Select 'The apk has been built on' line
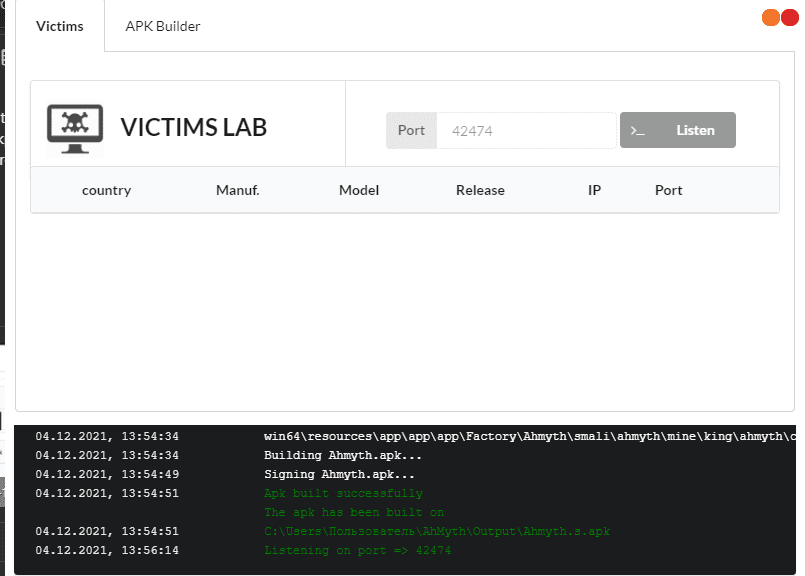Image resolution: width=805 pixels, height=576 pixels. coord(354,512)
